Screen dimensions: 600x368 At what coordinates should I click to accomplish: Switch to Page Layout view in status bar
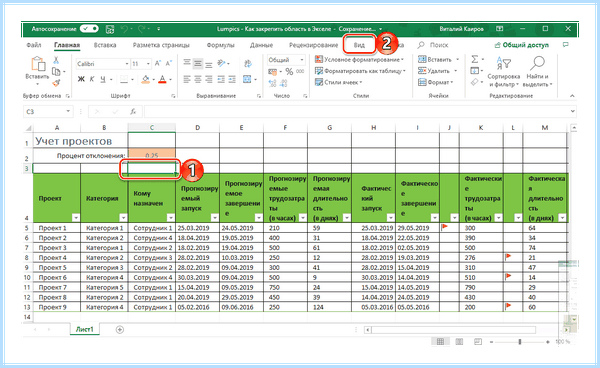[x=459, y=341]
